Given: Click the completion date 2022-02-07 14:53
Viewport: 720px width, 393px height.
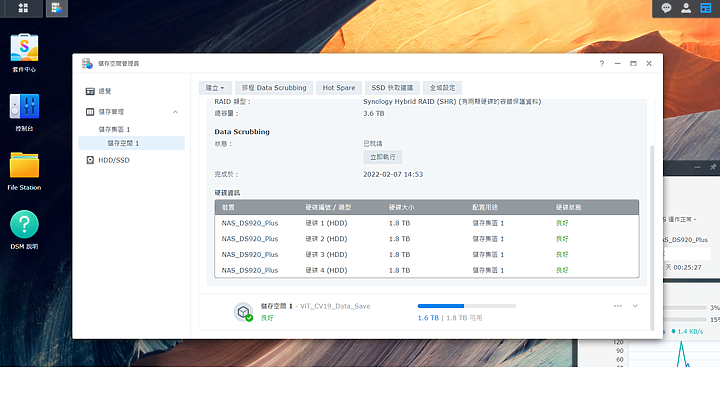Looking at the screenshot, I should [x=393, y=174].
